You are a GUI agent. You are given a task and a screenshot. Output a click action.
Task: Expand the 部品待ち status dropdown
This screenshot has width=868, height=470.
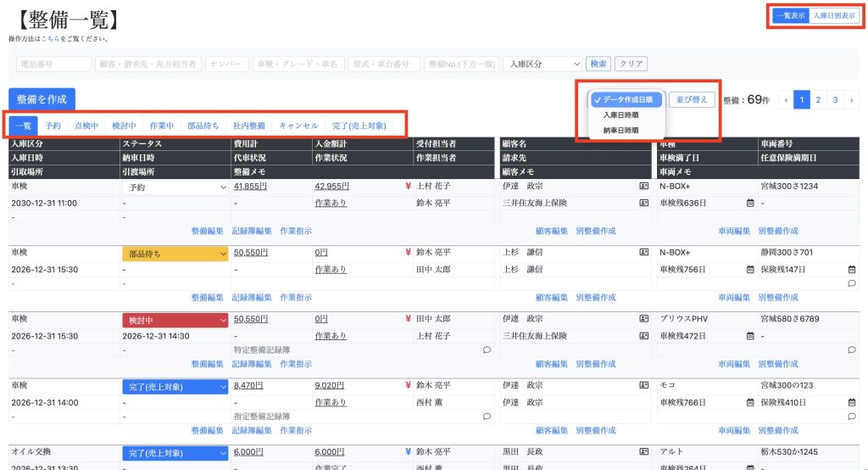[x=175, y=253]
